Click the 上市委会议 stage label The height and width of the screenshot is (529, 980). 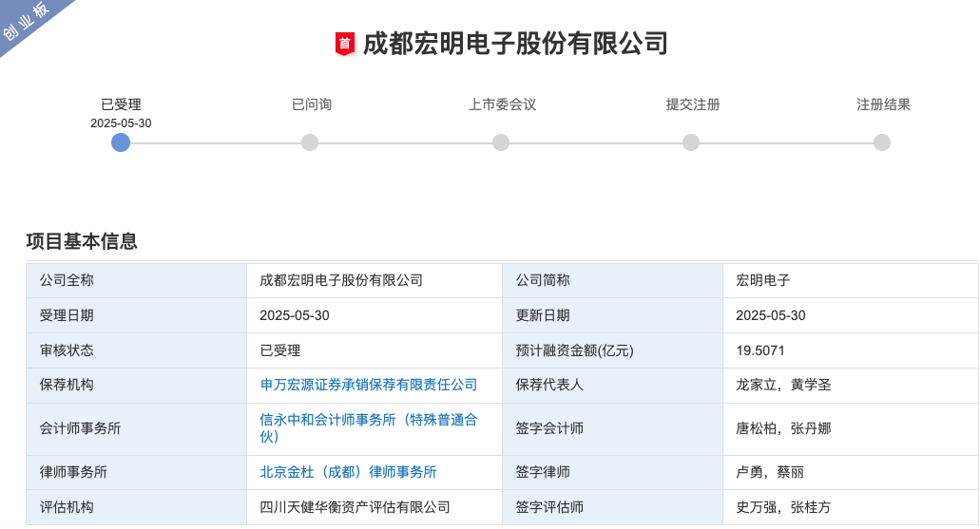click(502, 104)
